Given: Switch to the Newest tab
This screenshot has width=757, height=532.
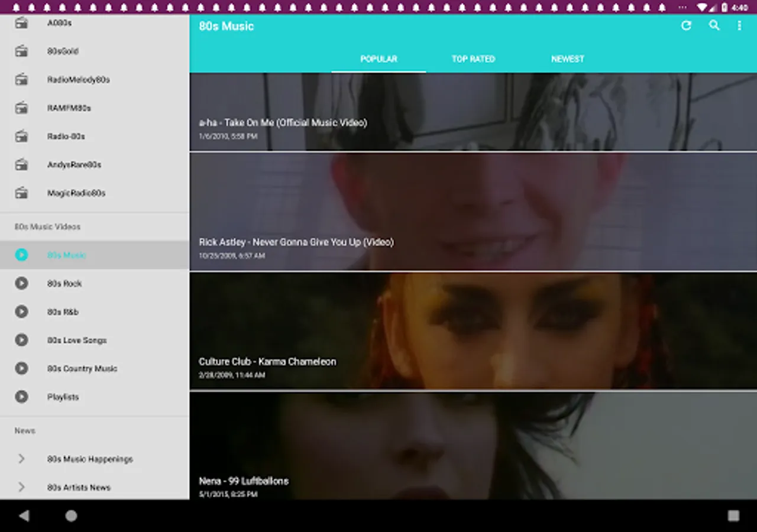Looking at the screenshot, I should pyautogui.click(x=568, y=59).
